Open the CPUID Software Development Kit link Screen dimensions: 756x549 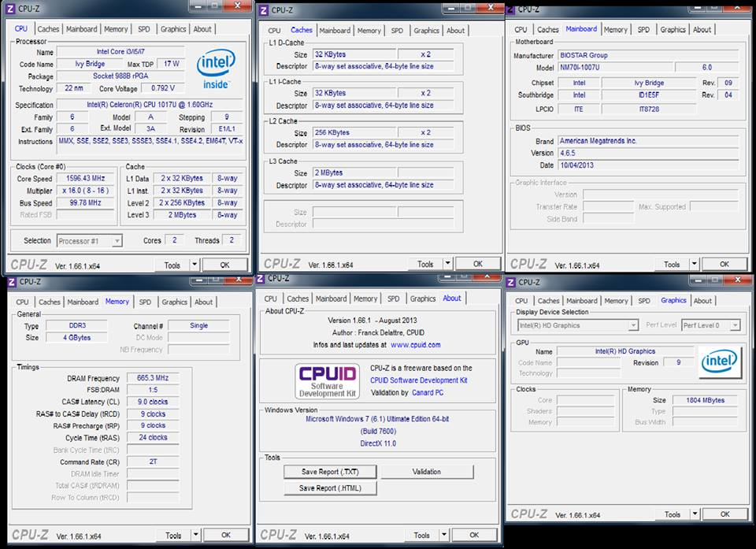(418, 380)
